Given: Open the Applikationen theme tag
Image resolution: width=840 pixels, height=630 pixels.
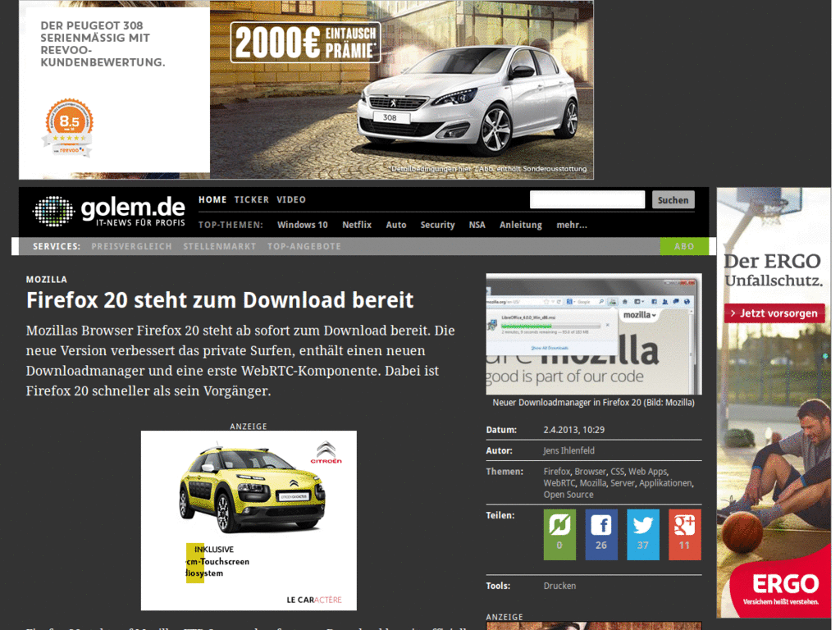Looking at the screenshot, I should pos(666,482).
